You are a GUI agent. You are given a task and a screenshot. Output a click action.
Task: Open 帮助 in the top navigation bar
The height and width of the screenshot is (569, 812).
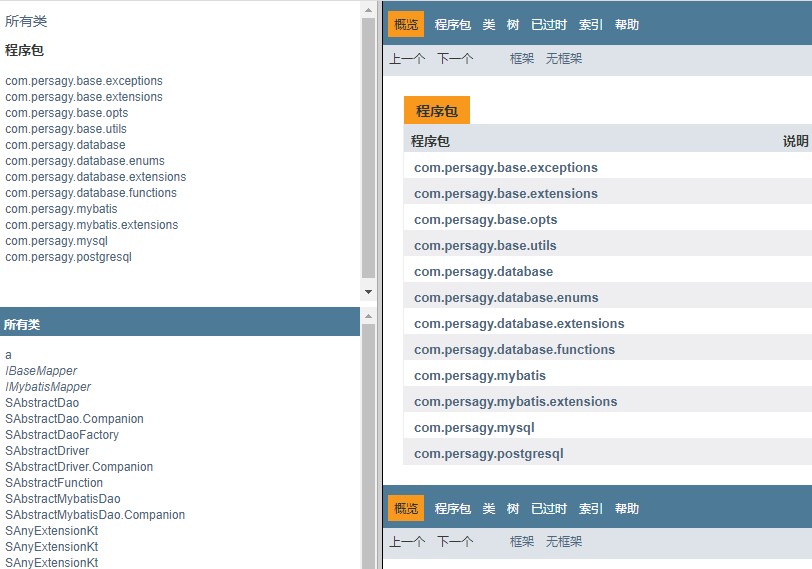click(x=627, y=25)
